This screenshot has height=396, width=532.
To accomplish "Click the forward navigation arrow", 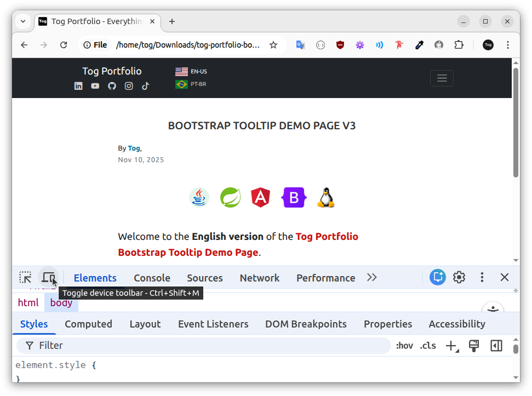I will coord(43,45).
